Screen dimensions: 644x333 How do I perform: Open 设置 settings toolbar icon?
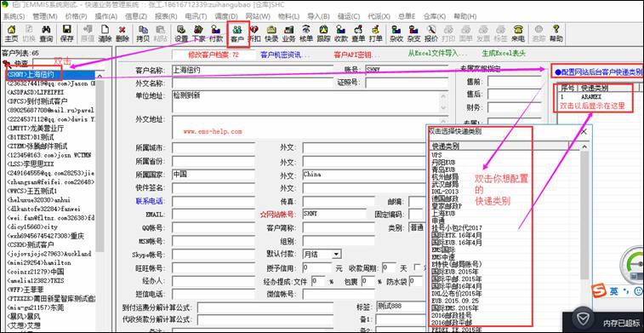coord(181,34)
